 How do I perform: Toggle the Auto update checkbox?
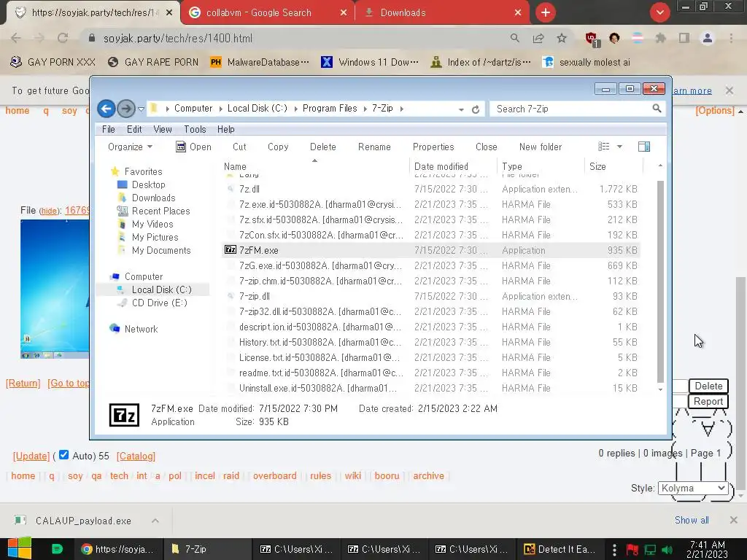click(64, 455)
